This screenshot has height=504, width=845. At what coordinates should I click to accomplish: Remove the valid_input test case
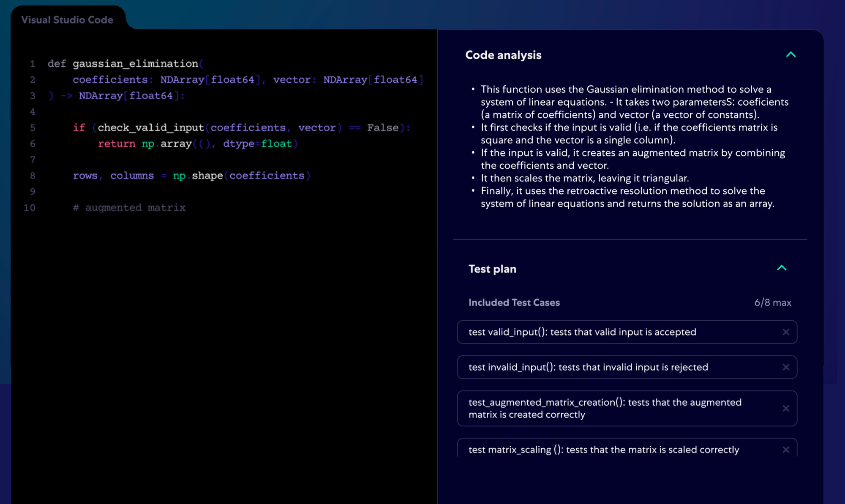785,332
